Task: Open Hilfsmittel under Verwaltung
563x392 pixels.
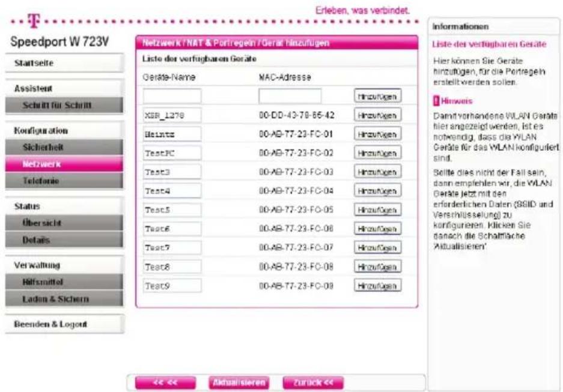Action: pyautogui.click(x=65, y=282)
